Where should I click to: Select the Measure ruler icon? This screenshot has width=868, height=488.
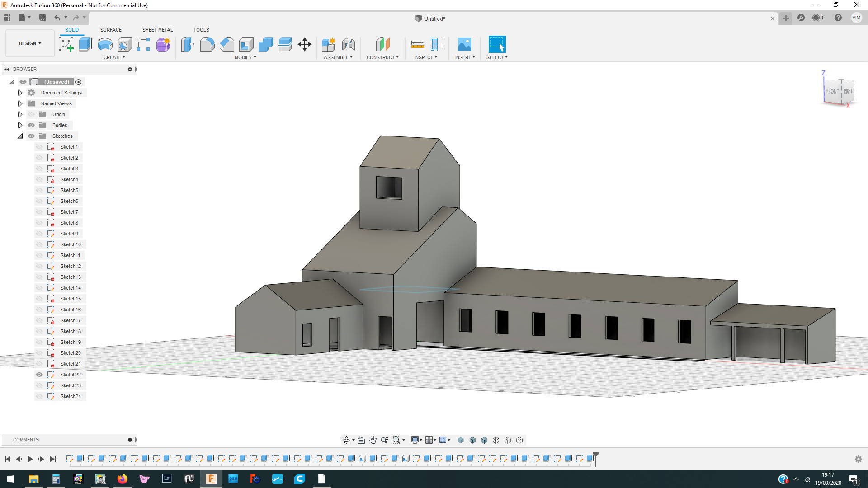417,44
